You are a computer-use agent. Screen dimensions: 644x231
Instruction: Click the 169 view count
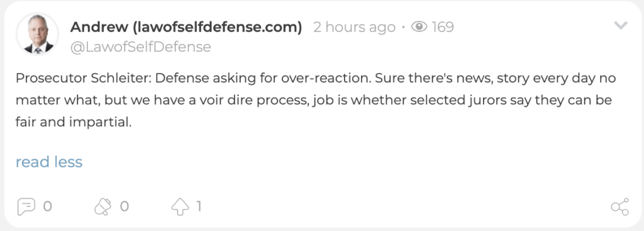443,27
